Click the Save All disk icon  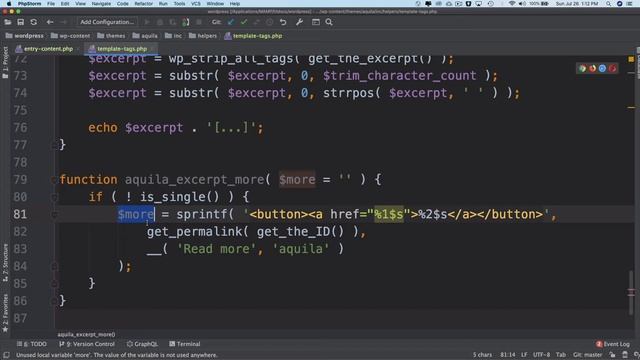pyautogui.click(x=20, y=22)
